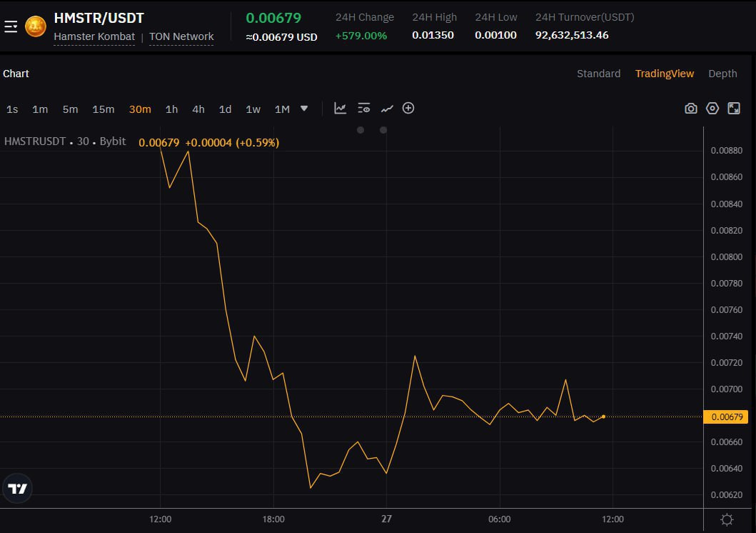Click the Hamster Kombat coin logo
The image size is (756, 533).
pos(36,26)
